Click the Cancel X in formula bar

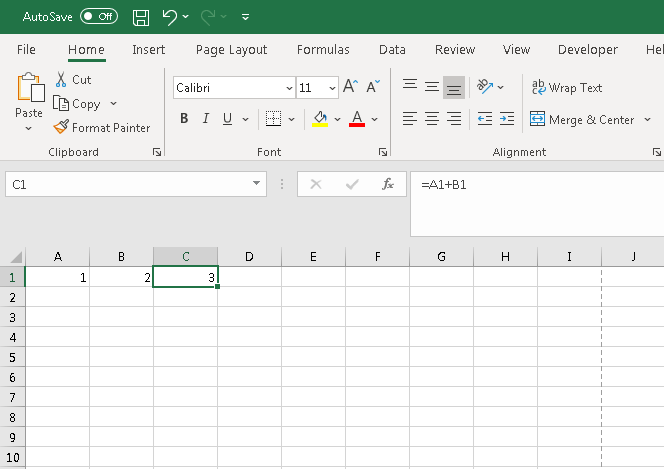(x=316, y=184)
